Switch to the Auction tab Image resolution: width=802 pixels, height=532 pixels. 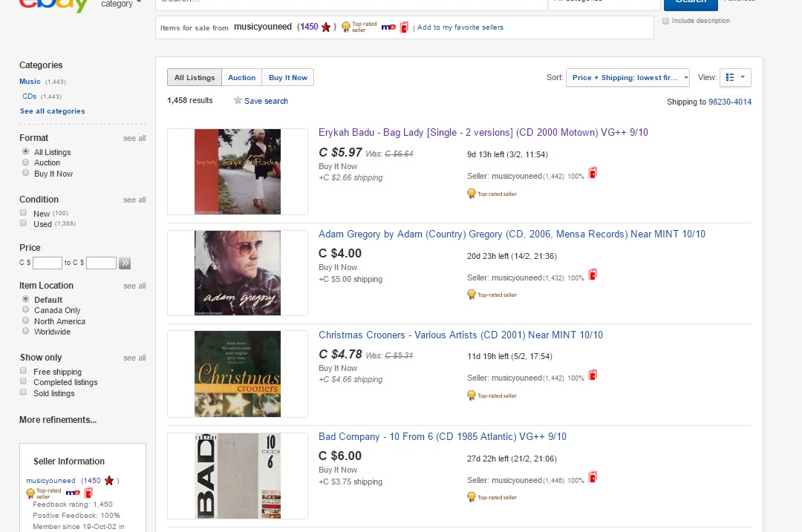241,78
